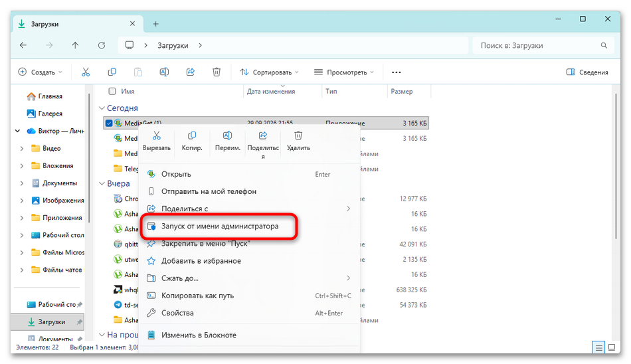Collapse the Вчера group
The height and width of the screenshot is (364, 631).
click(x=102, y=183)
